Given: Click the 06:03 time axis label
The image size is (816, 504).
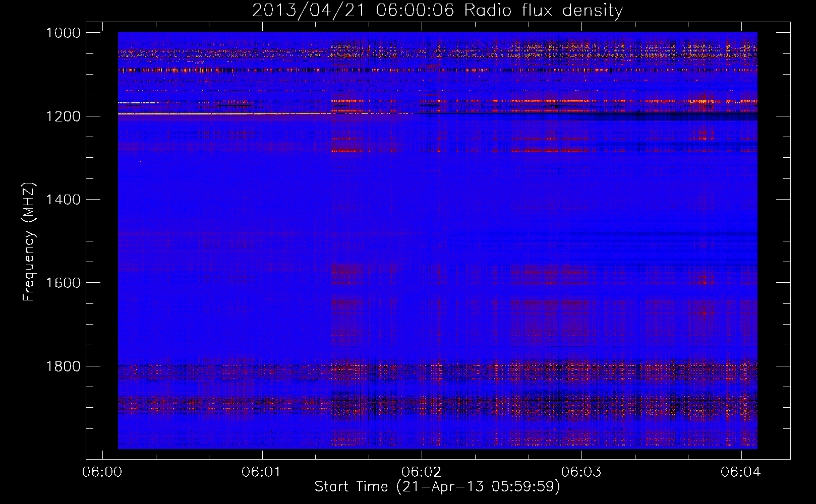Looking at the screenshot, I should coord(581,472).
